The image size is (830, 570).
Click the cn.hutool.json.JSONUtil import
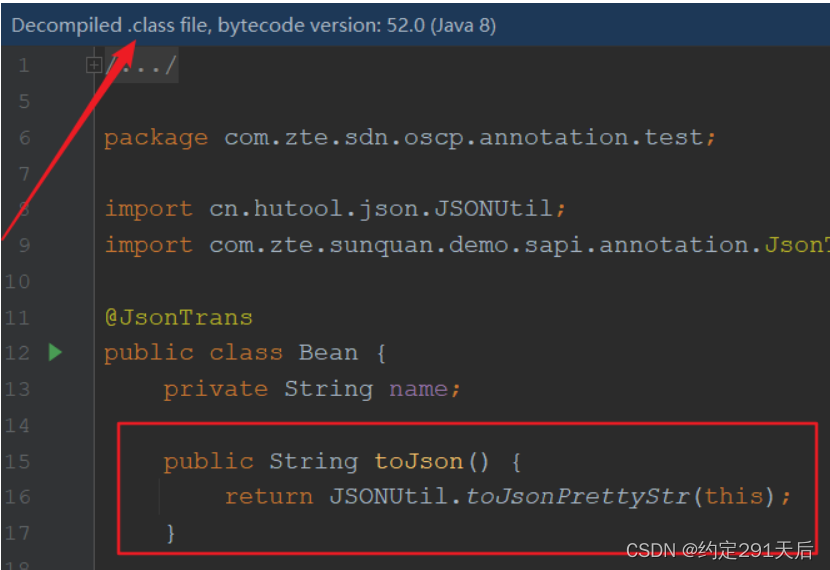(382, 209)
